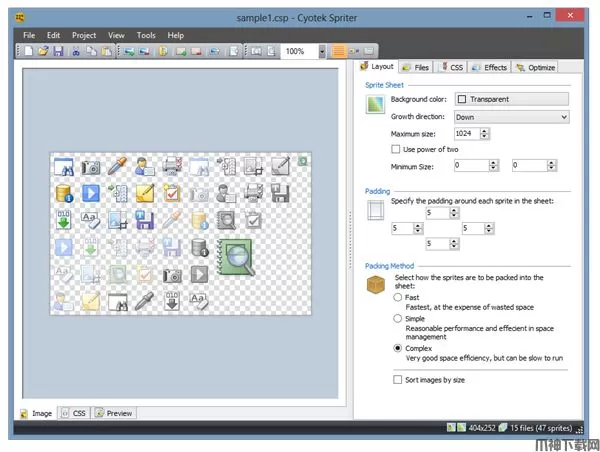
Task: Click the Cut scissors toolbar icon
Action: (76, 51)
